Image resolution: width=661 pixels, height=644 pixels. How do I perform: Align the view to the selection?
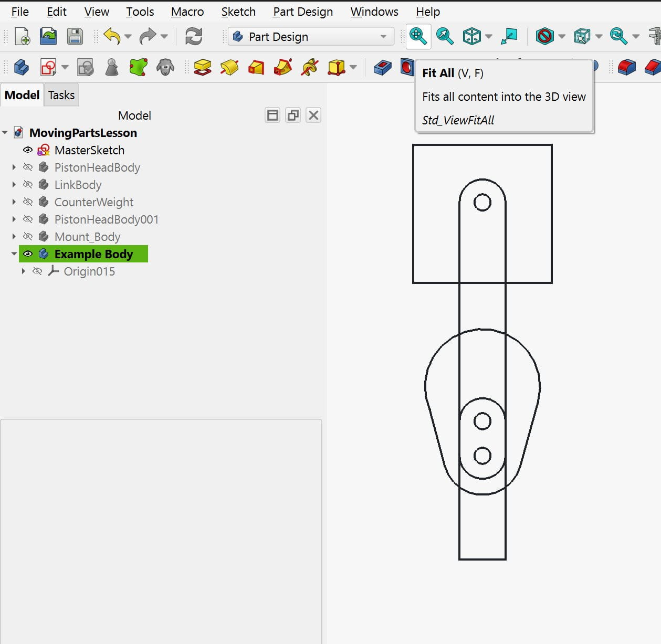click(509, 36)
